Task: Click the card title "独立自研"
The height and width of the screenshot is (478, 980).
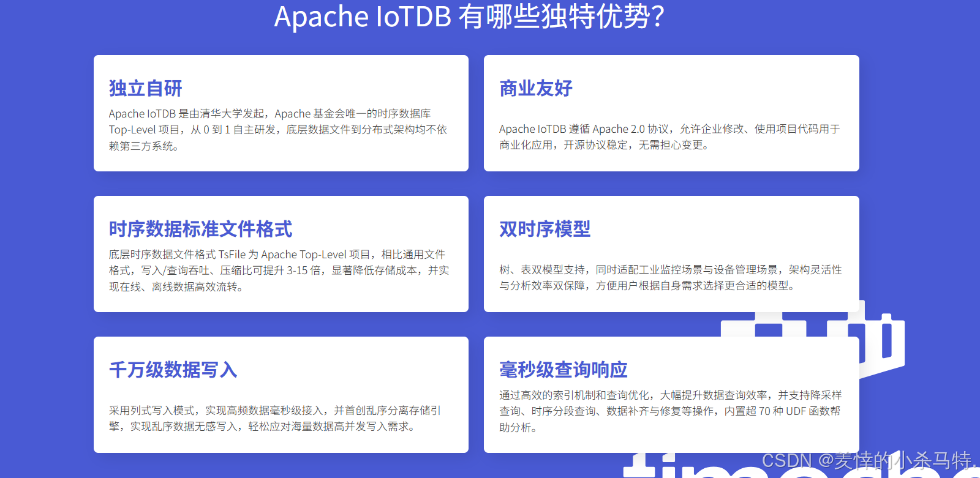Action: point(146,88)
